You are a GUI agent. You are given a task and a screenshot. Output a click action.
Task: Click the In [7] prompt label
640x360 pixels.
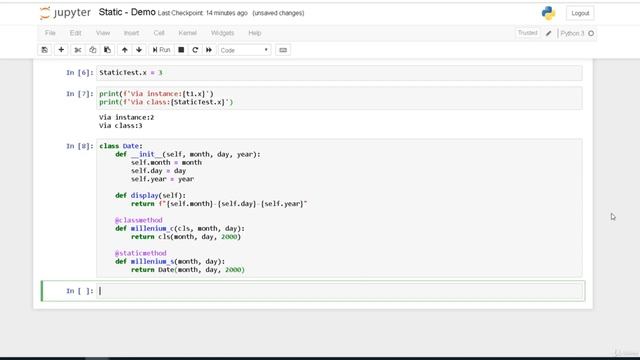(80, 94)
